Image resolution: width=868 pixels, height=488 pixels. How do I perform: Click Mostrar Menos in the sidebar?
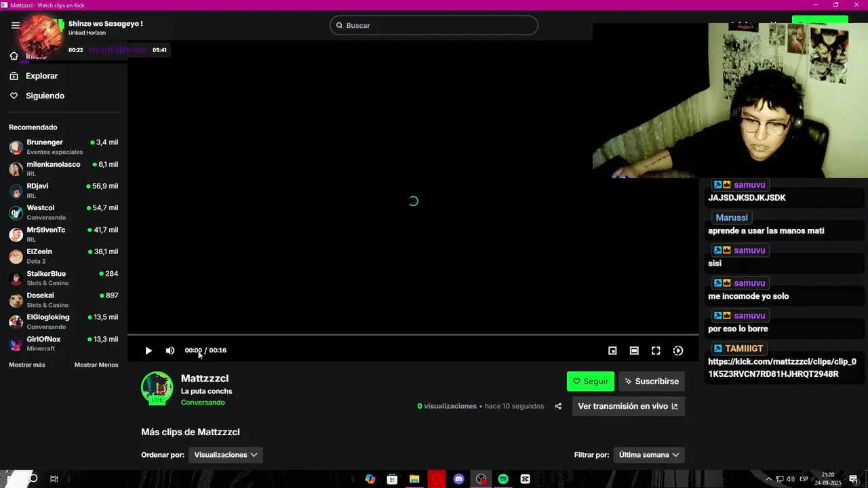pyautogui.click(x=96, y=365)
